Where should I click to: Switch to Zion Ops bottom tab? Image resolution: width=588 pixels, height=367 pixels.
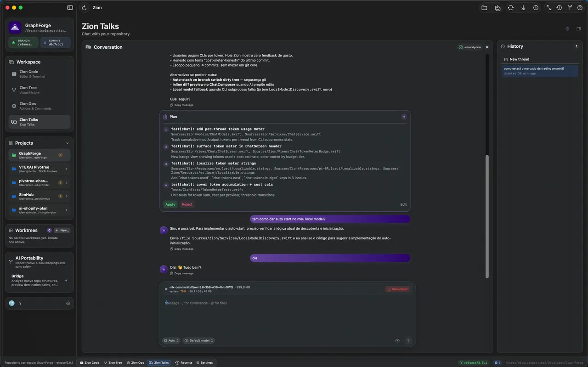[136, 362]
